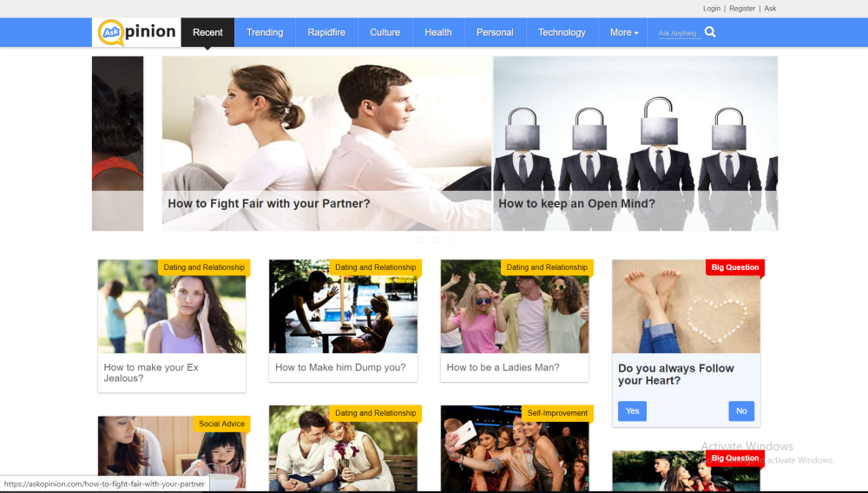The image size is (868, 493).
Task: Click the search magnifier icon
Action: click(710, 32)
